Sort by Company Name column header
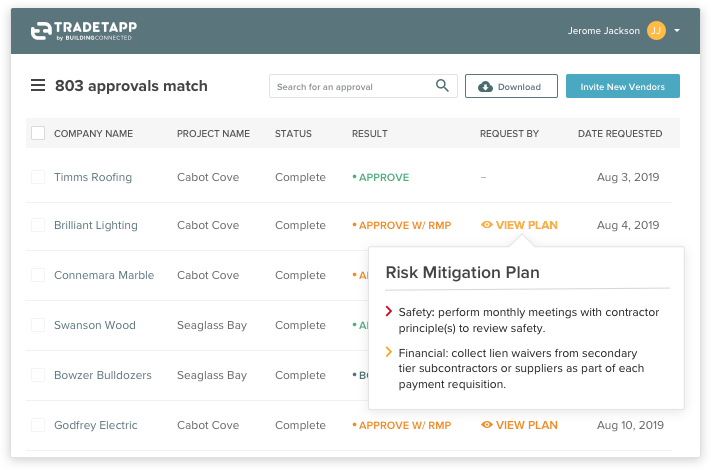The image size is (711, 470). (x=93, y=133)
